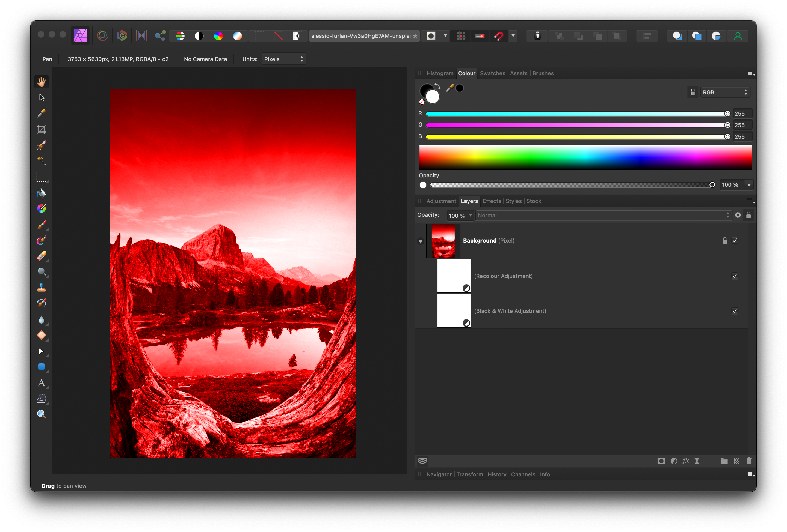Select the Selection Brush tool
The width and height of the screenshot is (787, 532).
(x=41, y=145)
